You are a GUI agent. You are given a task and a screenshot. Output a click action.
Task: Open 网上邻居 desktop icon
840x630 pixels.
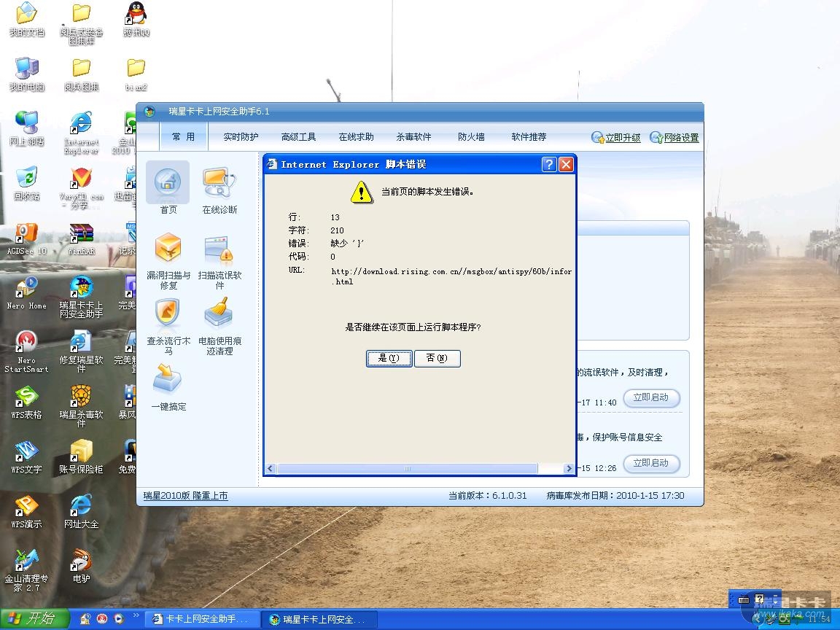tap(26, 128)
